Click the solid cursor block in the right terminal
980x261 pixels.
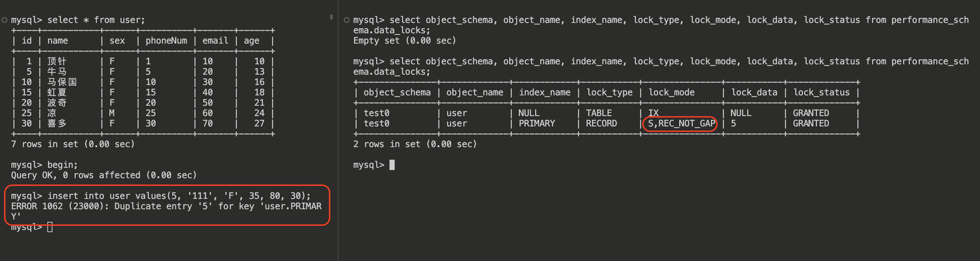pyautogui.click(x=392, y=165)
